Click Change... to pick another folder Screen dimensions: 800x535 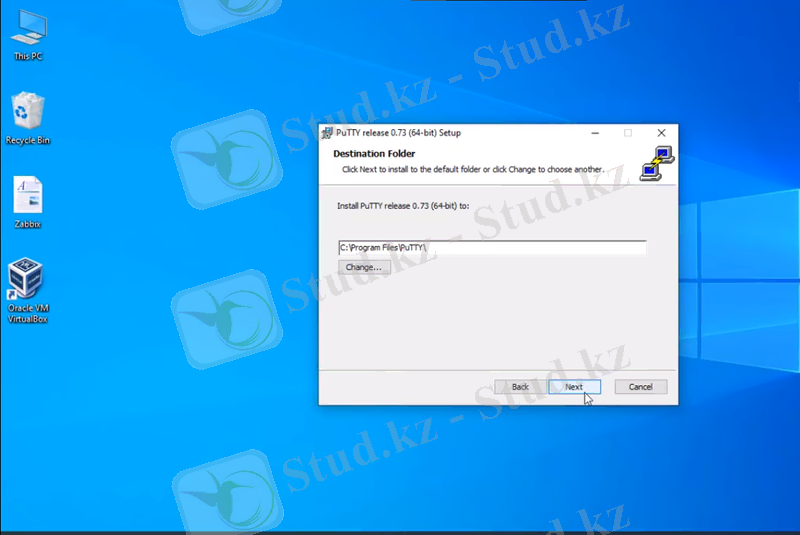(364, 267)
